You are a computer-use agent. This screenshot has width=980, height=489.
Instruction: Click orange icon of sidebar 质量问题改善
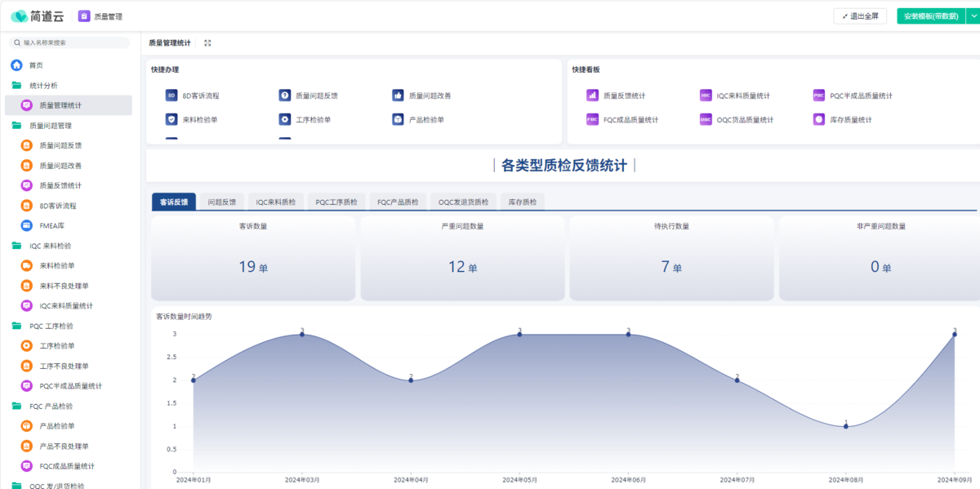pos(26,166)
